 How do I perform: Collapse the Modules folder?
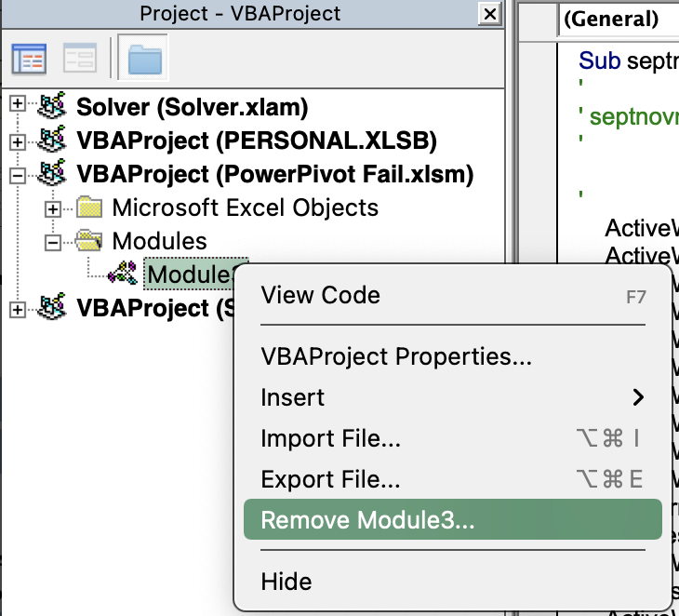tap(52, 243)
